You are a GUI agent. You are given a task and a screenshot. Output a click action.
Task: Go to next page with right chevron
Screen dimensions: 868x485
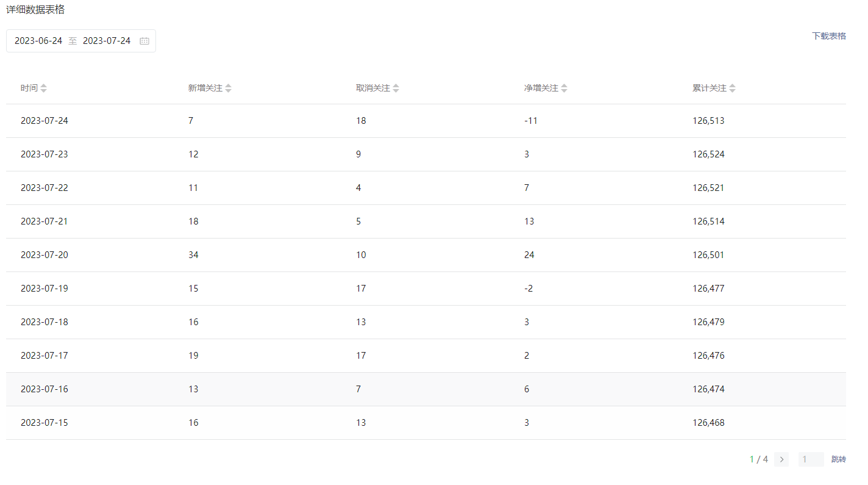coord(781,459)
